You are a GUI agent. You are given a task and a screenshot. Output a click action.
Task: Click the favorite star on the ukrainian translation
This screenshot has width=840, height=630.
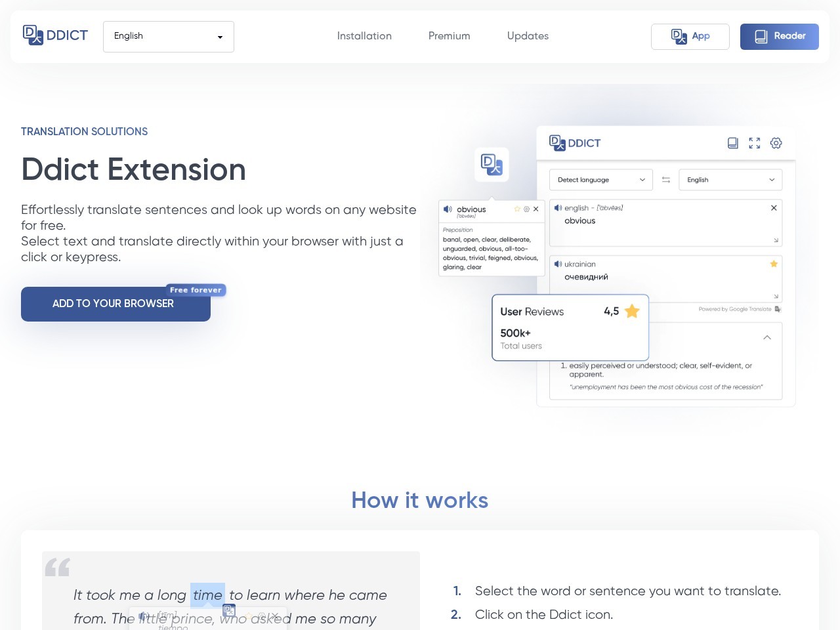[x=774, y=264]
